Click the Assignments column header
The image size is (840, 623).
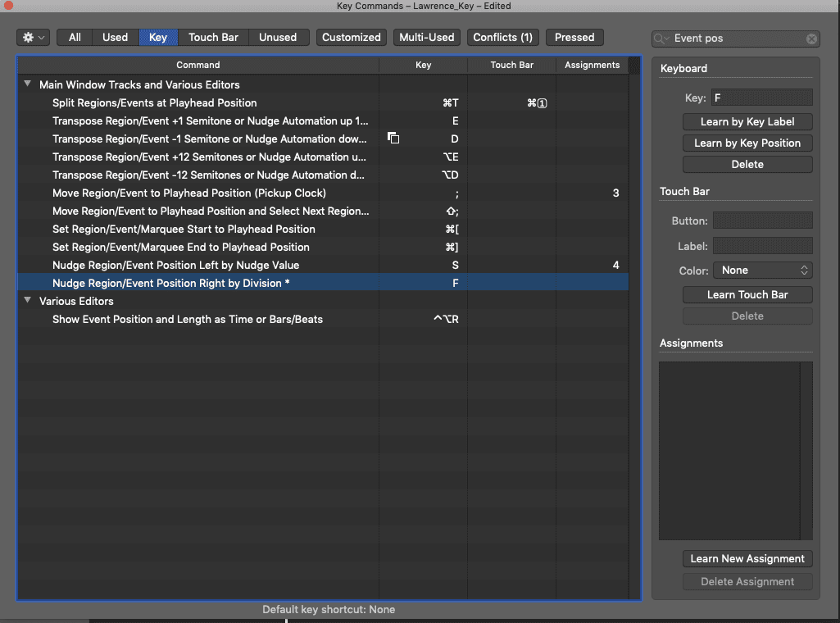tap(592, 65)
